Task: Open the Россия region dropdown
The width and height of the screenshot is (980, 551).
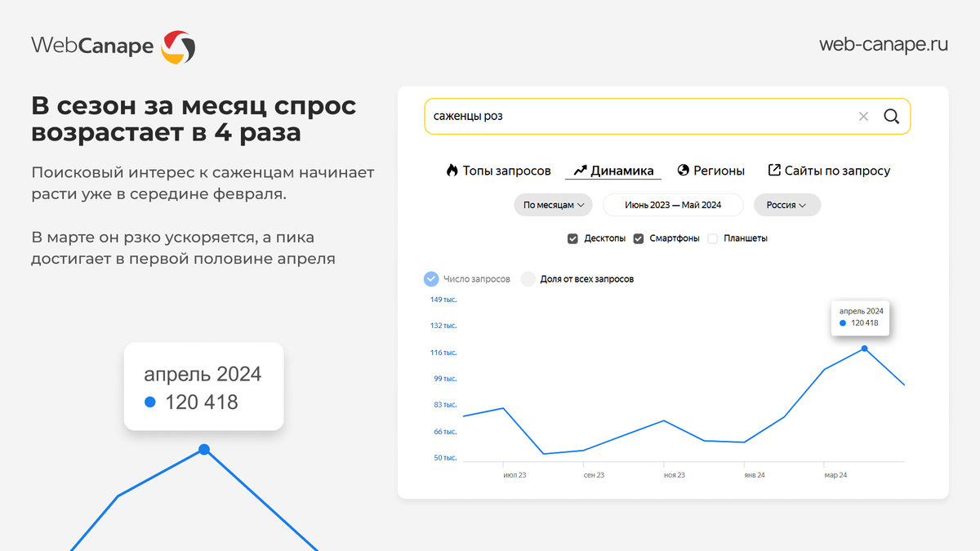Action: click(x=786, y=205)
